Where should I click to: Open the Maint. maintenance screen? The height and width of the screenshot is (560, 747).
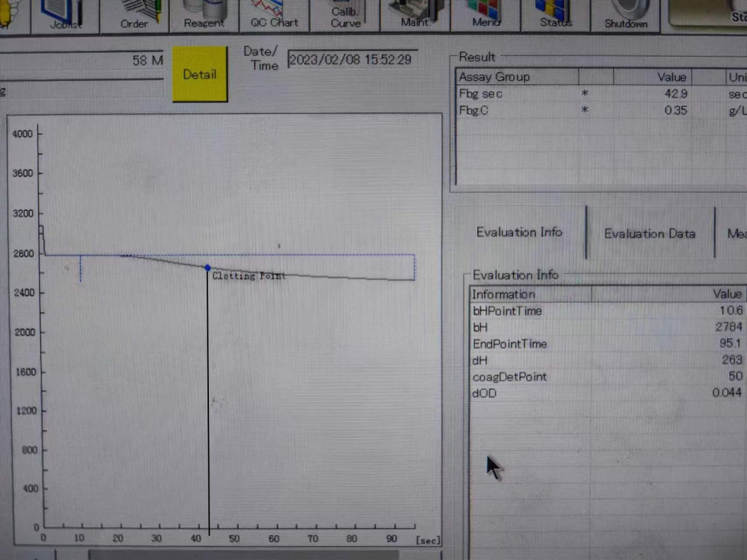click(x=415, y=15)
